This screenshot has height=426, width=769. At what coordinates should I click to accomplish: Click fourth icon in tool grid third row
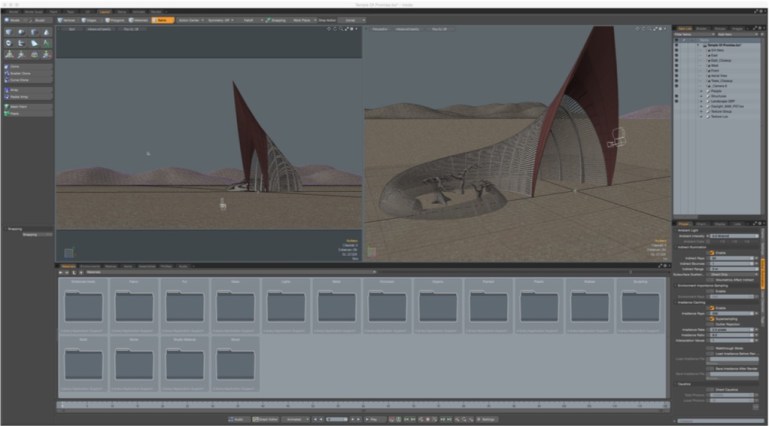click(x=47, y=54)
